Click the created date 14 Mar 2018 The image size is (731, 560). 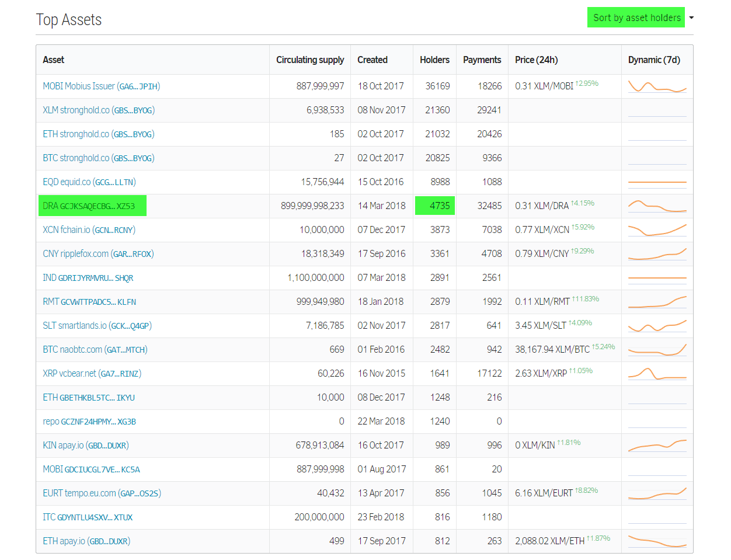tap(382, 206)
